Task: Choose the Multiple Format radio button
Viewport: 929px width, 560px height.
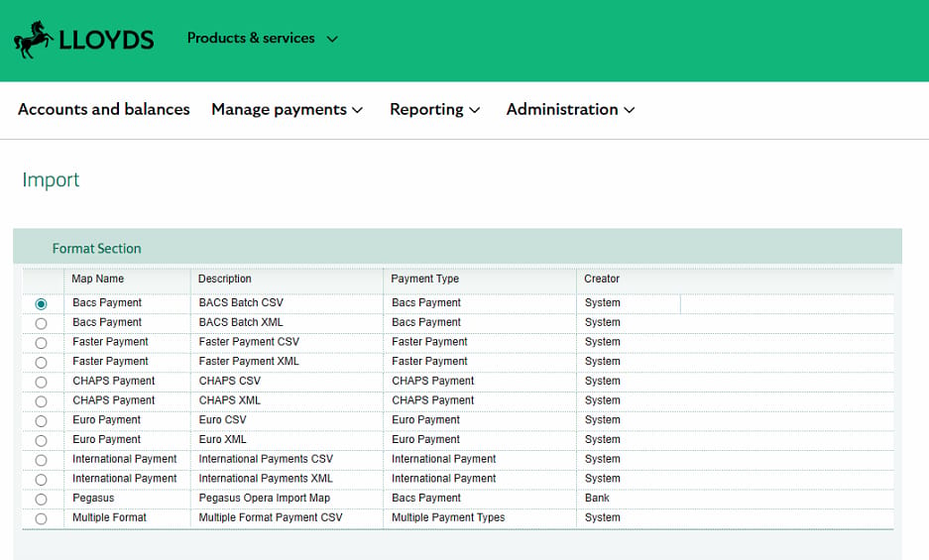Action: 41,519
